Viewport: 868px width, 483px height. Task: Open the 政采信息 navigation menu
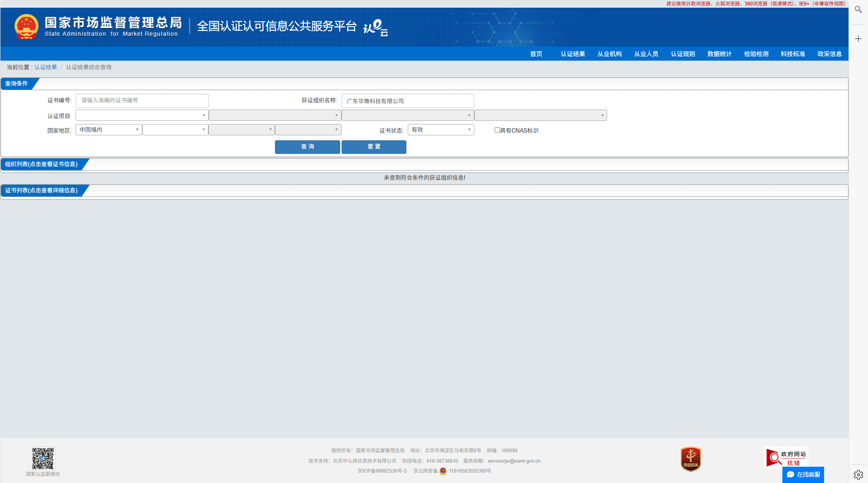point(829,54)
